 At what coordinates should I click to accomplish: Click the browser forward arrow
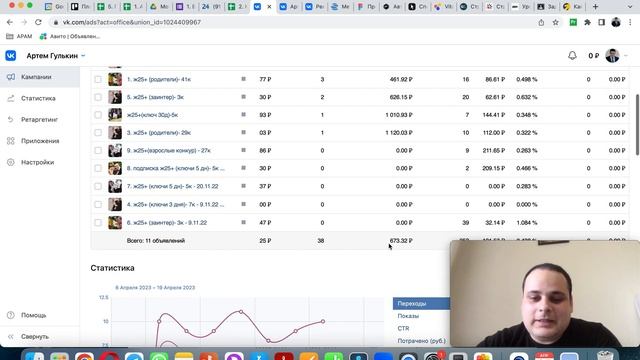(24, 22)
